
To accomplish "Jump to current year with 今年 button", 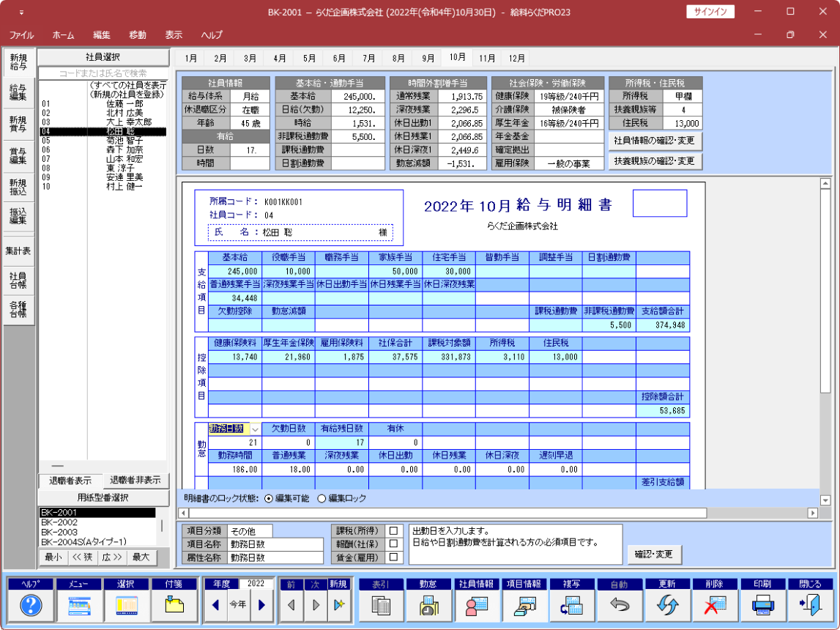I will coord(239,605).
